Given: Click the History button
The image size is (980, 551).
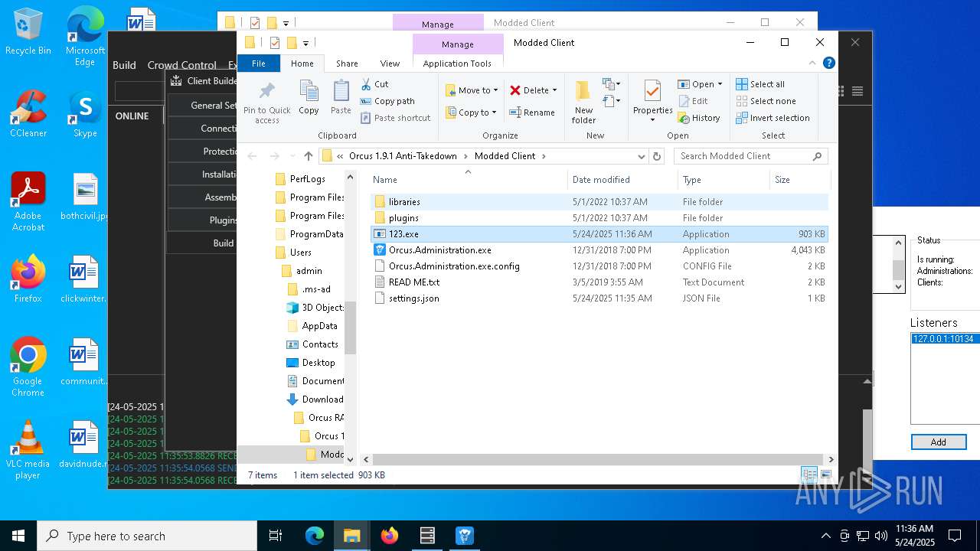Looking at the screenshot, I should click(x=699, y=118).
